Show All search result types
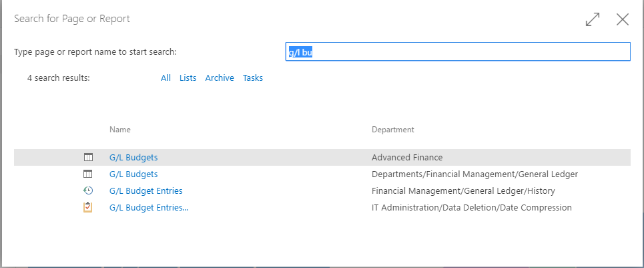Screen dimensions: 644x268 [166, 78]
